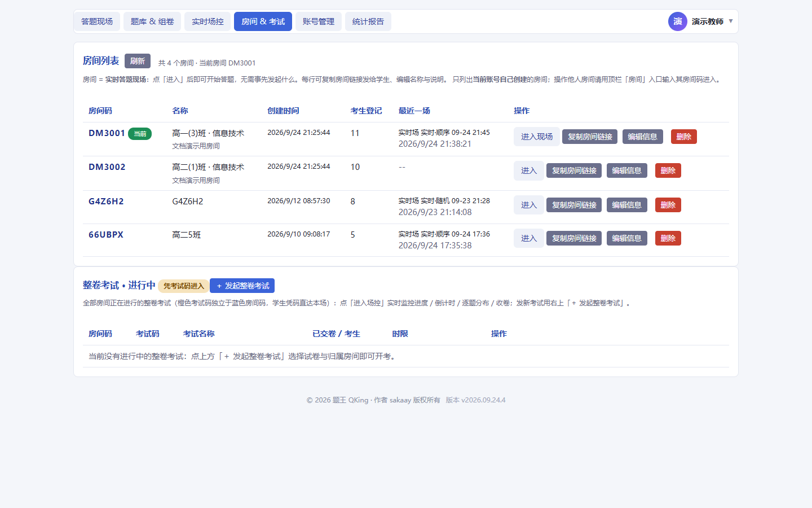Delete room DM3001

click(684, 137)
